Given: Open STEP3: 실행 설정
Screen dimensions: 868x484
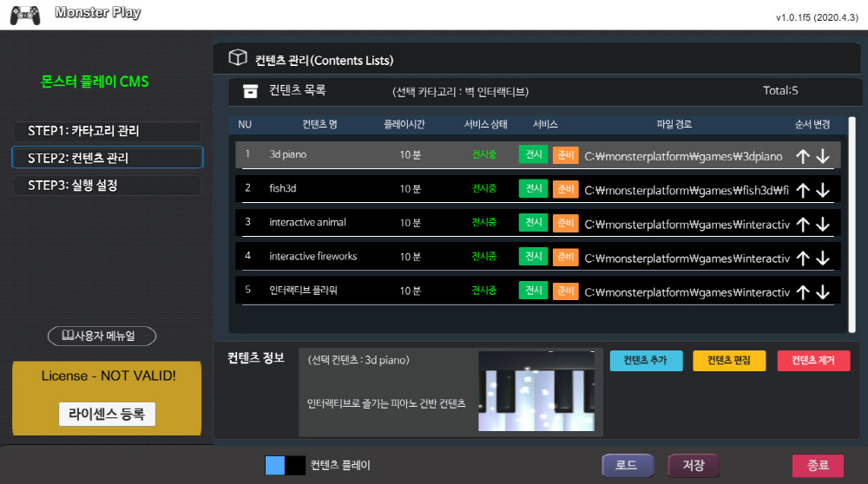Looking at the screenshot, I should coord(108,186).
